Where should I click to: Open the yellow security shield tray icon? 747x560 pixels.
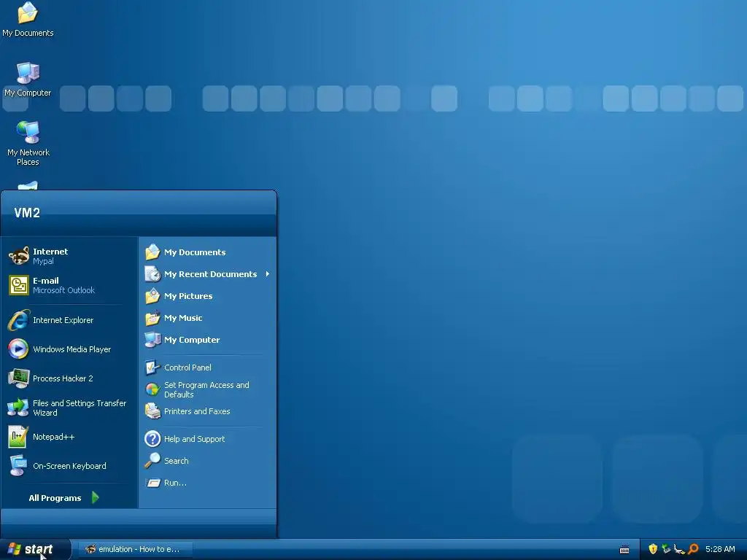pos(653,549)
